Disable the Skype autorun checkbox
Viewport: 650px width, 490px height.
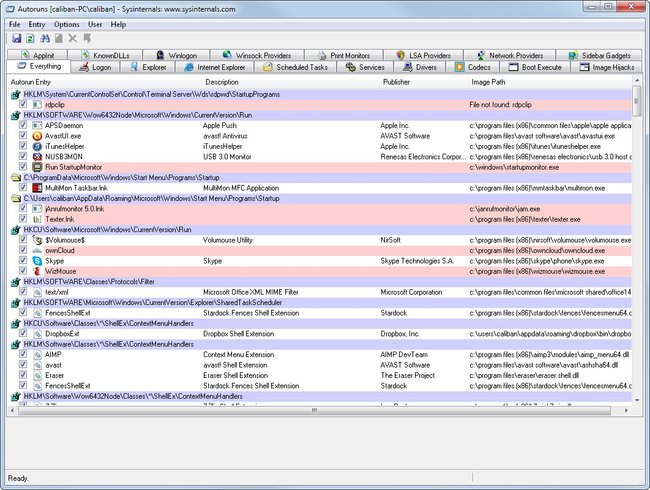[23, 260]
